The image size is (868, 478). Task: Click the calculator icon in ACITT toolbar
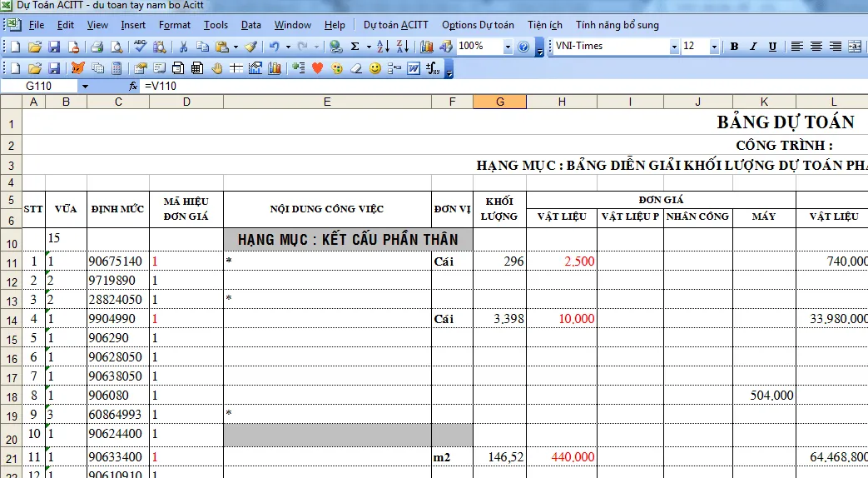pyautogui.click(x=117, y=68)
